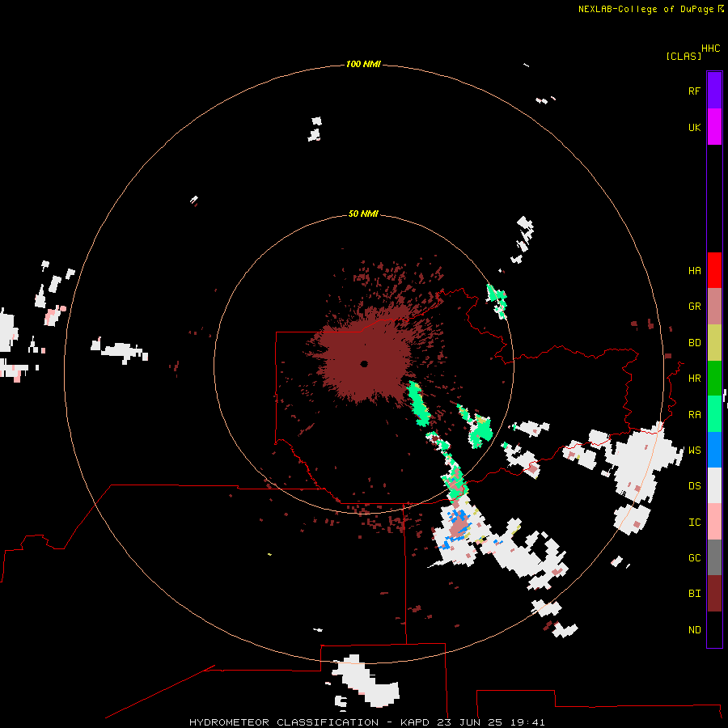Click the HR dark green legend swatch
The width and height of the screenshot is (728, 728).
pos(714,379)
